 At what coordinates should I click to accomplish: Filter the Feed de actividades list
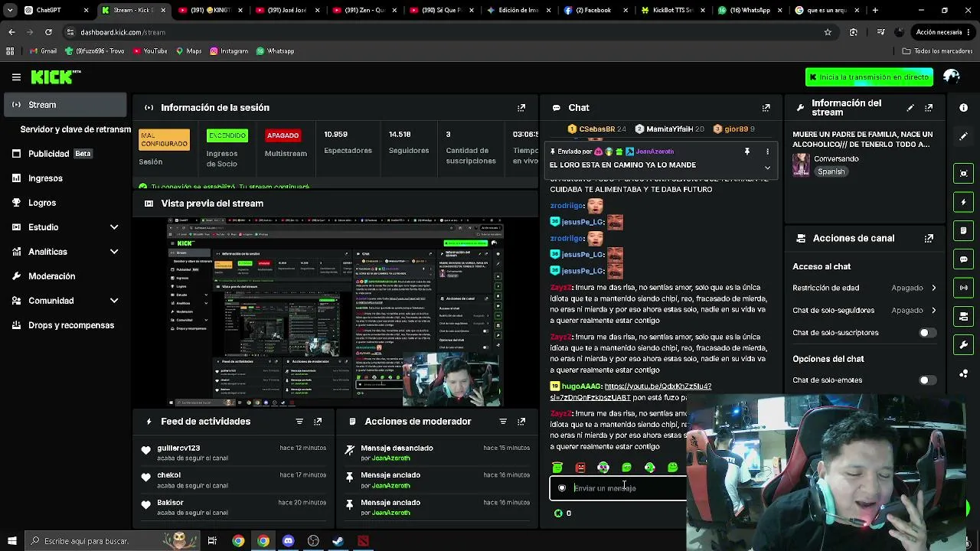click(299, 422)
